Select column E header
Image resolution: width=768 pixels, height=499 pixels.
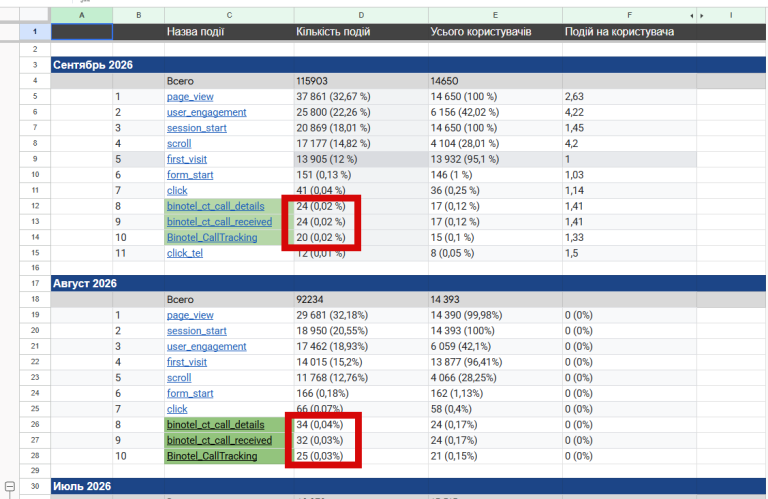(x=495, y=15)
